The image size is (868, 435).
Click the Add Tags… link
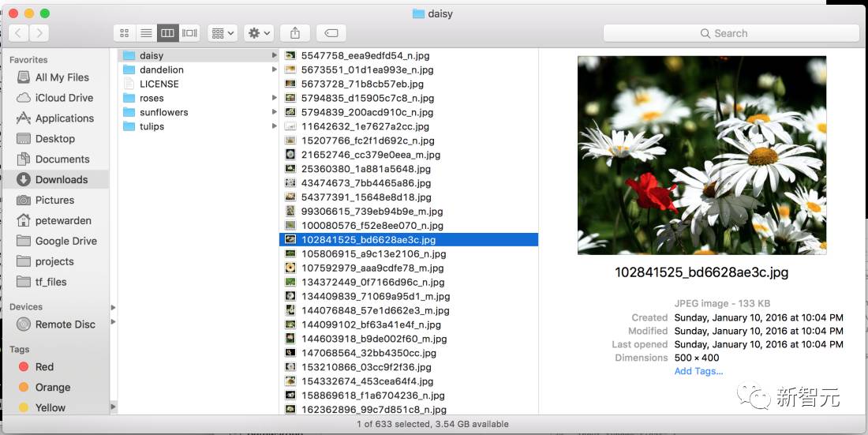(698, 371)
